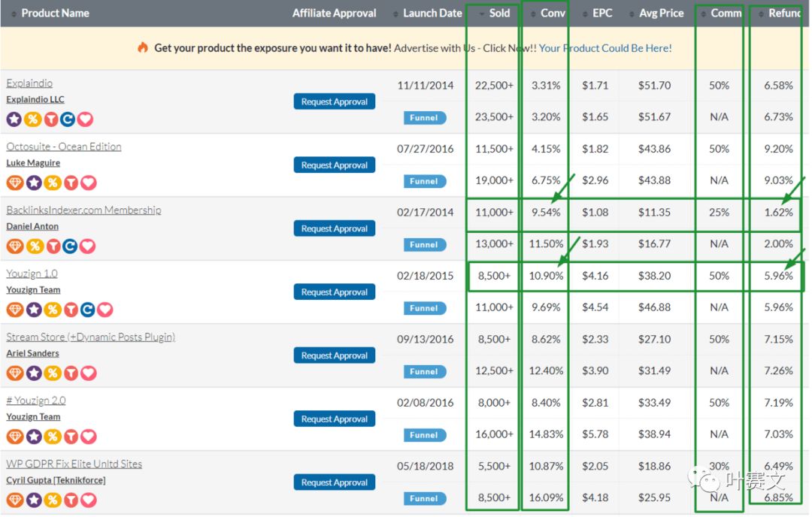Image resolution: width=812 pixels, height=517 pixels.
Task: Open the Funnel badge for Explaindio
Action: (x=425, y=118)
